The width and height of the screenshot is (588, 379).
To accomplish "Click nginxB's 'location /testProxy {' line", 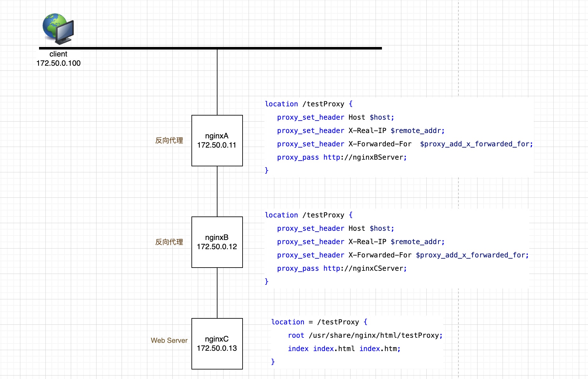I will click(x=309, y=215).
